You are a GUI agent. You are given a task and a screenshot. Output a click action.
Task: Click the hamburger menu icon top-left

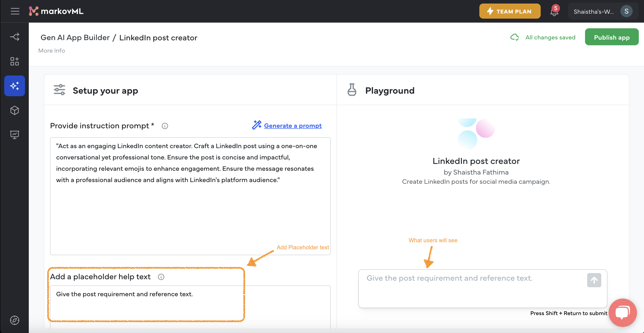pyautogui.click(x=15, y=11)
